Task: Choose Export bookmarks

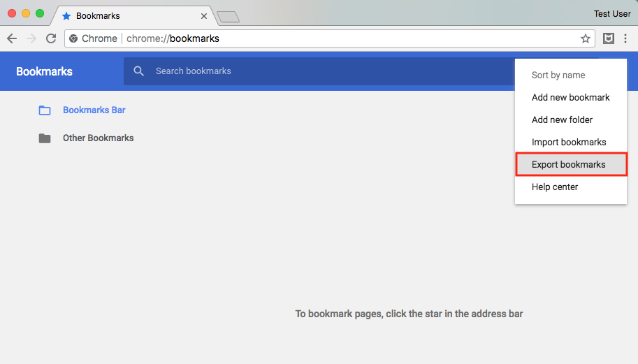Action: [571, 164]
